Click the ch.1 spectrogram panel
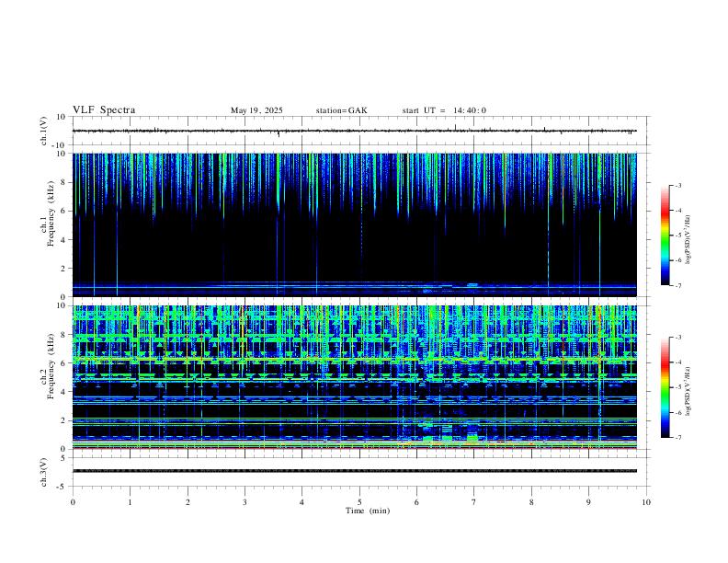This screenshot has height=563, width=728. coord(354,224)
